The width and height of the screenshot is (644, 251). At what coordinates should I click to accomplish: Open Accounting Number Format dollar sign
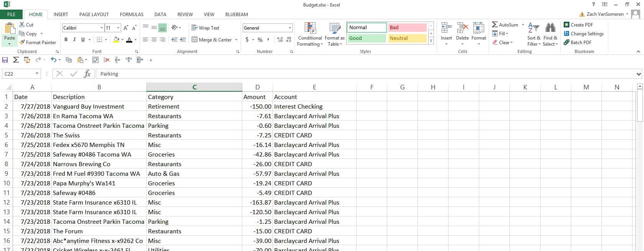click(247, 40)
